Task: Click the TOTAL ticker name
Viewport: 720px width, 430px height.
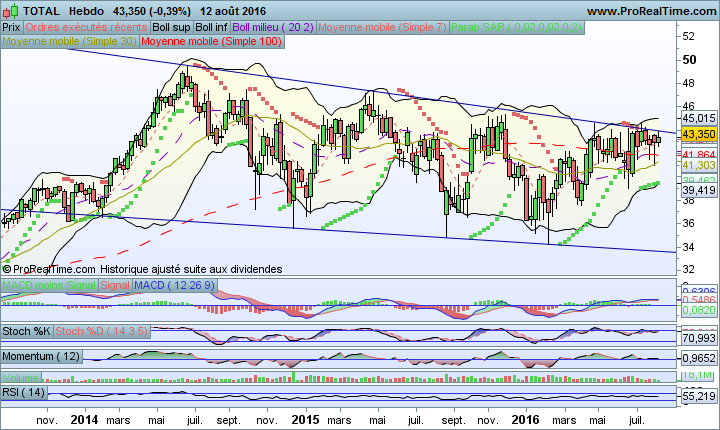Action: (x=41, y=11)
